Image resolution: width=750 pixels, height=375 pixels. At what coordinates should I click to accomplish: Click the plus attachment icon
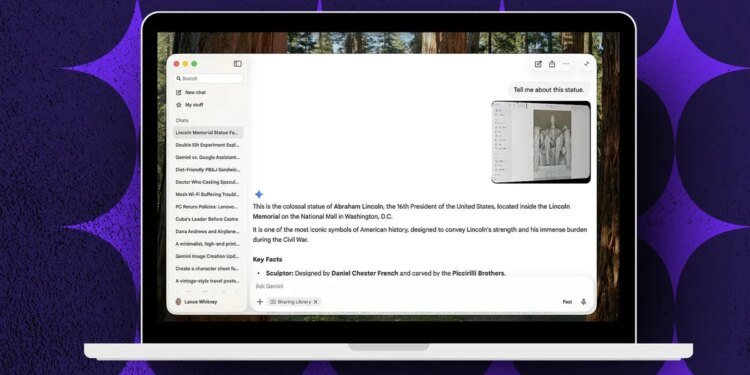click(x=260, y=302)
